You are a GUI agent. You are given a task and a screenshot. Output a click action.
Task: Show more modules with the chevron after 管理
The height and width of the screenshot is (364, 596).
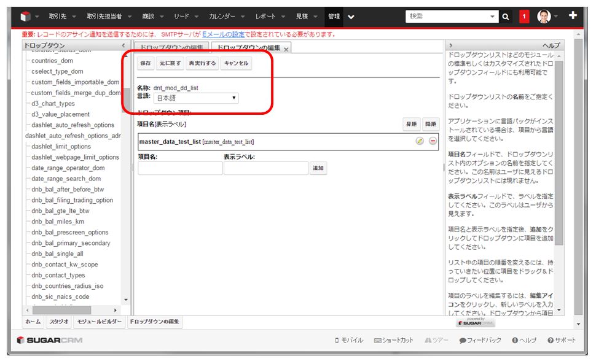[351, 17]
